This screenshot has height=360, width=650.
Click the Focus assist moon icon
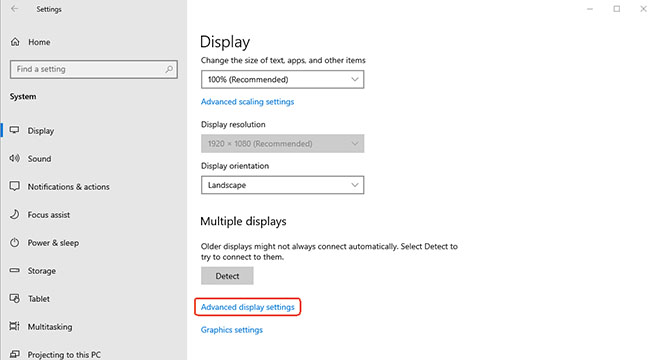(15, 214)
